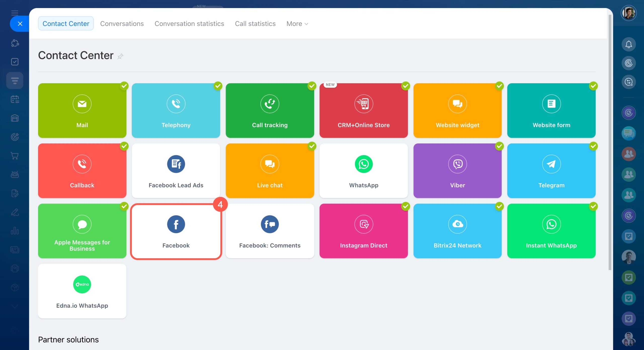
Task: Open the Call statistics tab
Action: [x=255, y=24]
